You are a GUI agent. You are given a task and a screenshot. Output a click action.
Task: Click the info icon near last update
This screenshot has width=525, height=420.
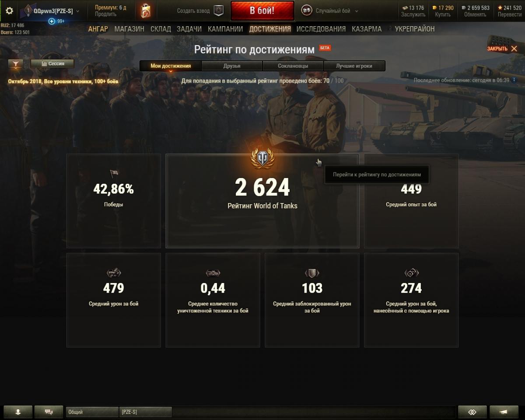pyautogui.click(x=514, y=80)
